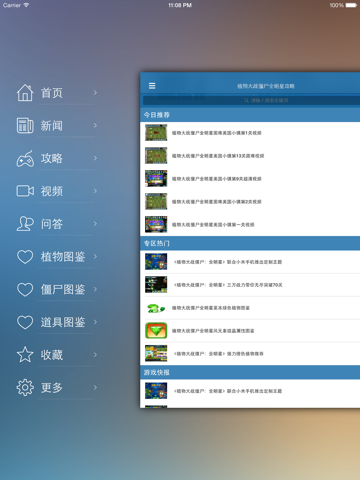Viewport: 360px width, 480px height.
Task: Select the gamepad icon for 攻略
Action: pos(25,158)
